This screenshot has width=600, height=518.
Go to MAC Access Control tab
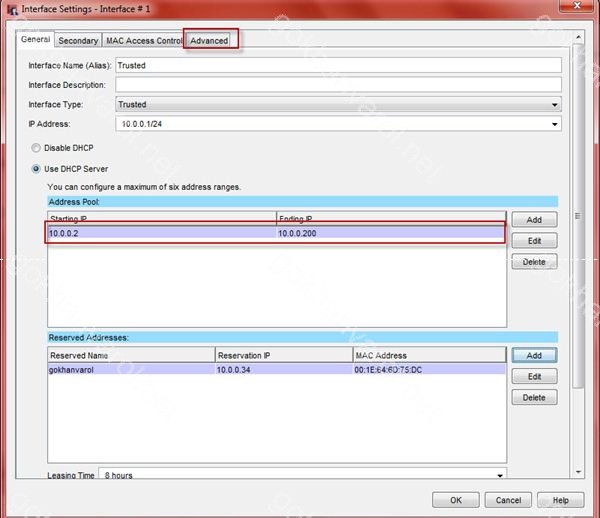(x=144, y=41)
